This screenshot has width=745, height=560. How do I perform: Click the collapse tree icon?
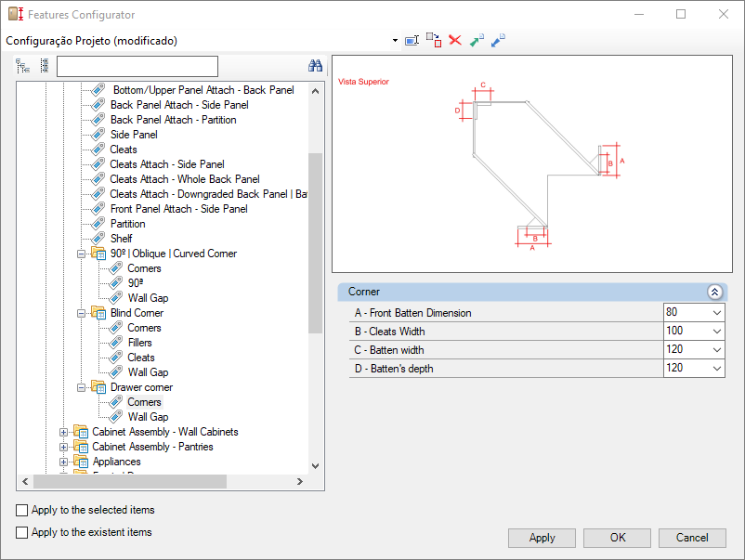(44, 66)
